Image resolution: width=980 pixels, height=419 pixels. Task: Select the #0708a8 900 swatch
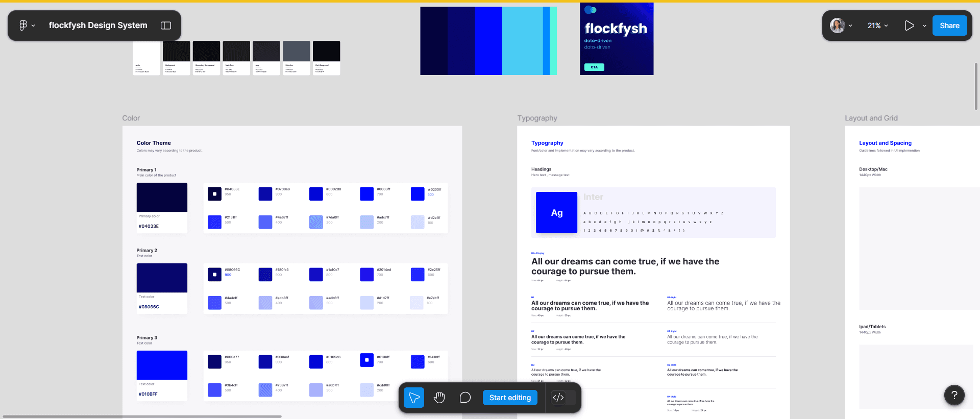[x=265, y=194]
